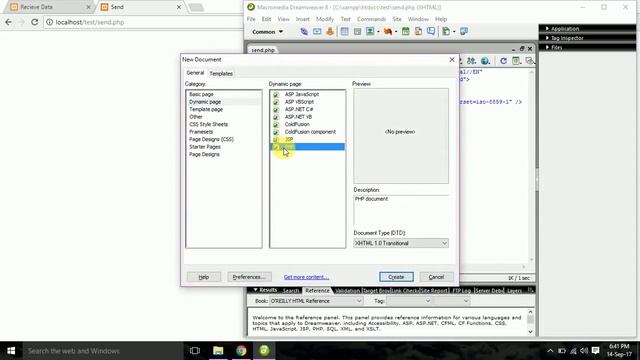
Task: Click the Insert Div Tag icon
Action: (357, 31)
